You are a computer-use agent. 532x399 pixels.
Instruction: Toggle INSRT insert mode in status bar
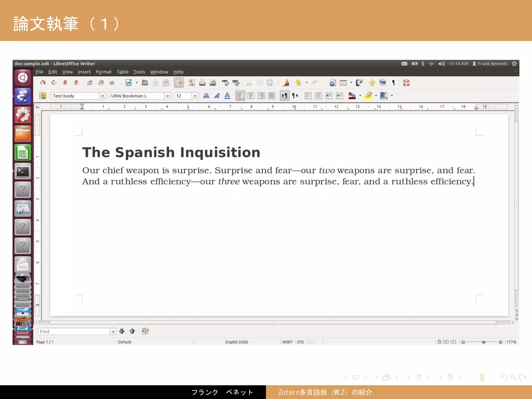[287, 342]
